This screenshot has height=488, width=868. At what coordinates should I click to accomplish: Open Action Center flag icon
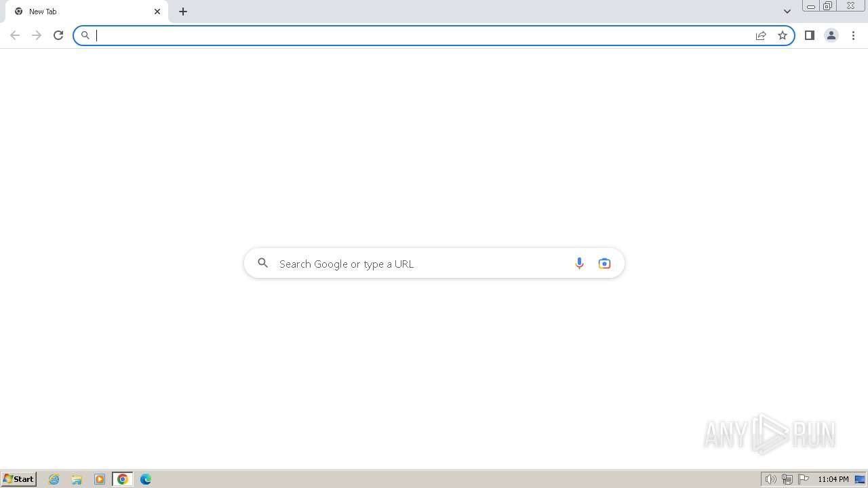804,479
